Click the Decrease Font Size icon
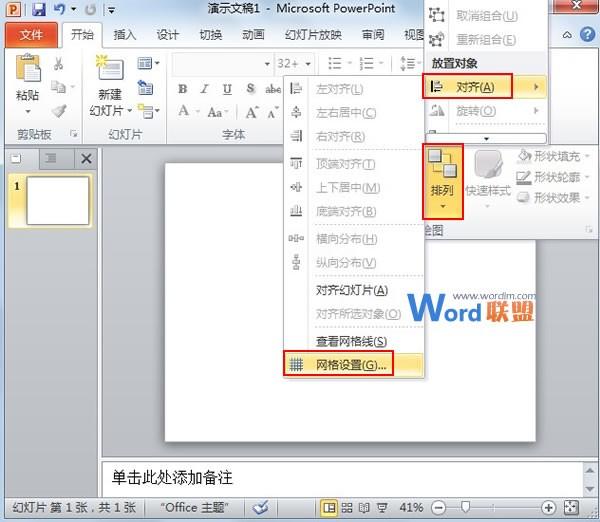 tap(272, 113)
